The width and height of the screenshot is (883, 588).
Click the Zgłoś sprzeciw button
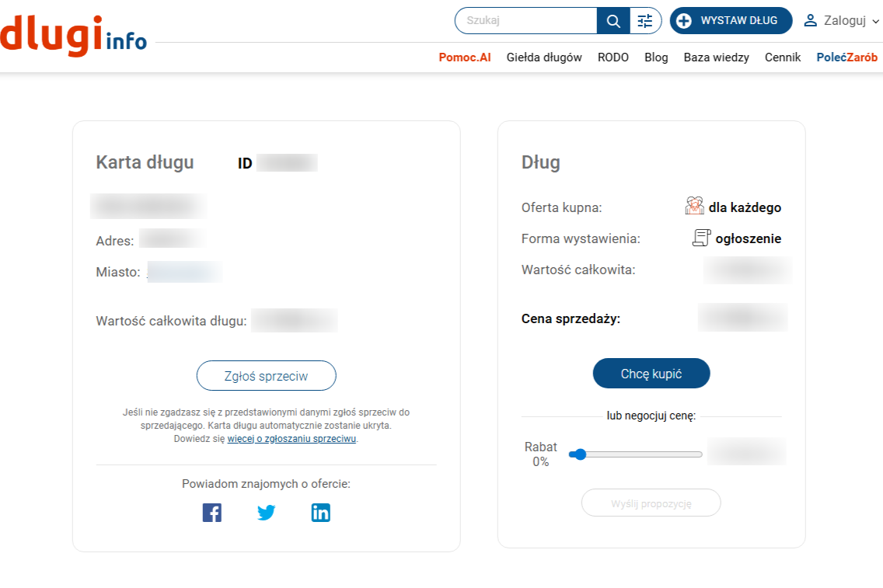pos(267,376)
